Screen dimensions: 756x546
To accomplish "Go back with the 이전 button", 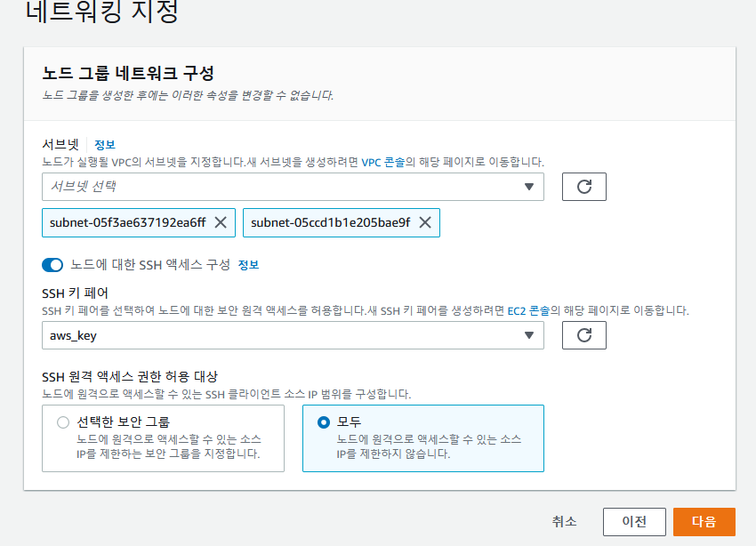I will tap(634, 521).
